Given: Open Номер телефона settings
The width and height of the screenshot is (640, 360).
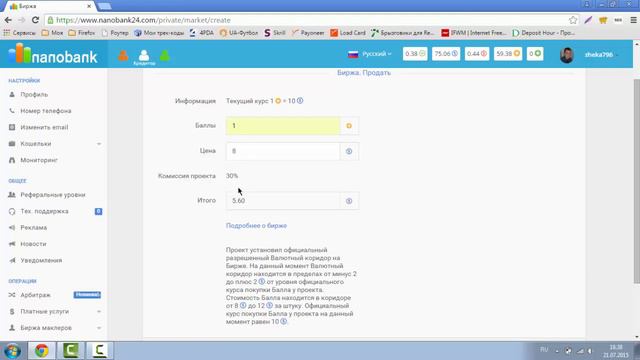Looking at the screenshot, I should click(46, 111).
